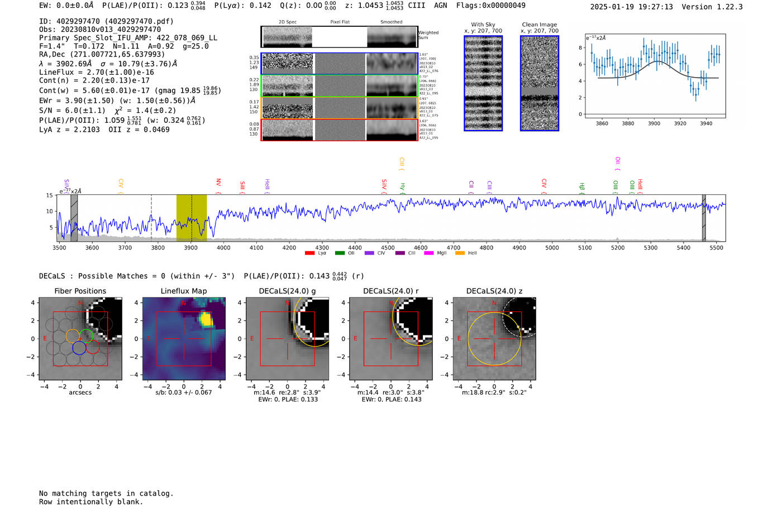The image size is (782, 532).
Task: Open the Lineflux Map panel
Action: point(184,339)
